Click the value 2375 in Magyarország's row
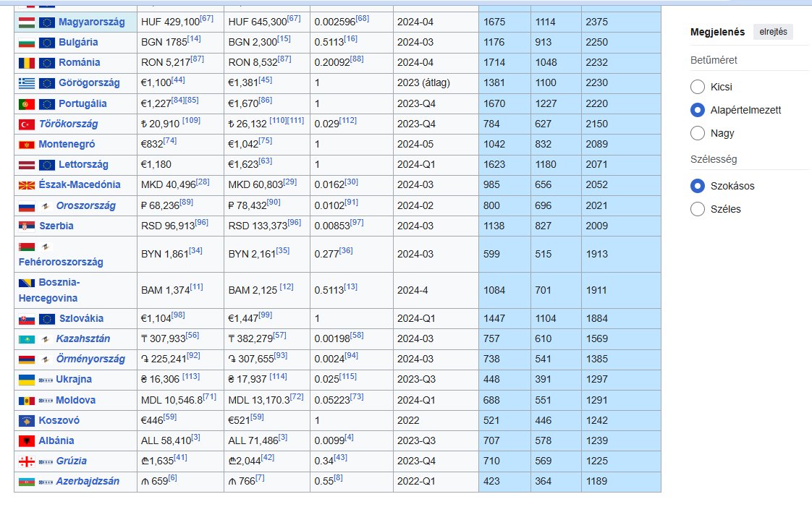Image resolution: width=812 pixels, height=507 pixels. [x=596, y=22]
